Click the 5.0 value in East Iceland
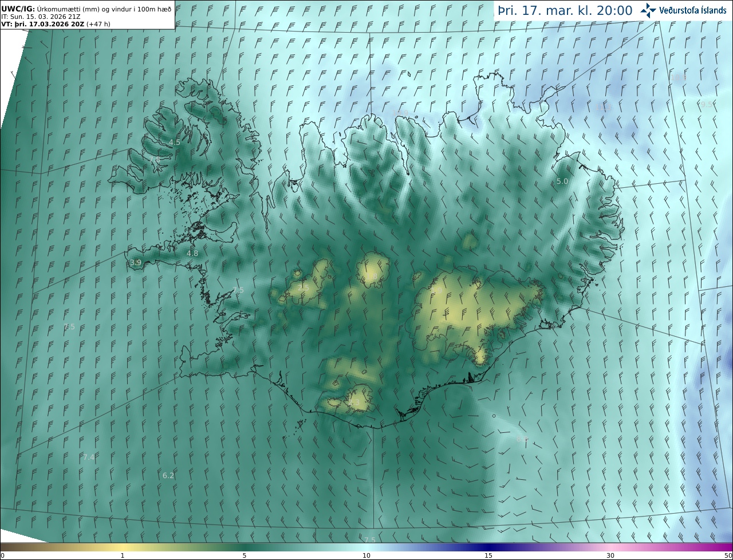Viewport: 733px width, 560px height. click(562, 181)
